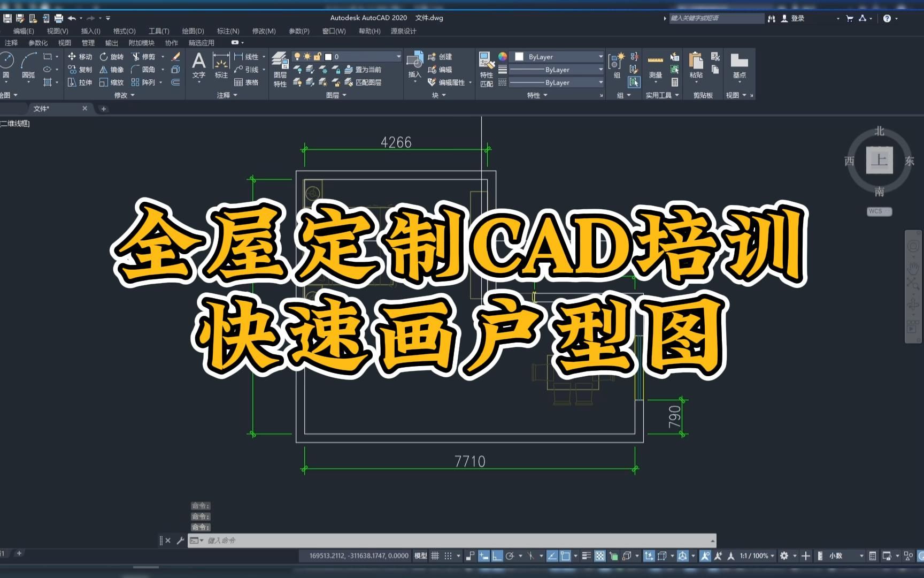
Task: Toggle object snap tracking on status bar
Action: (x=551, y=556)
